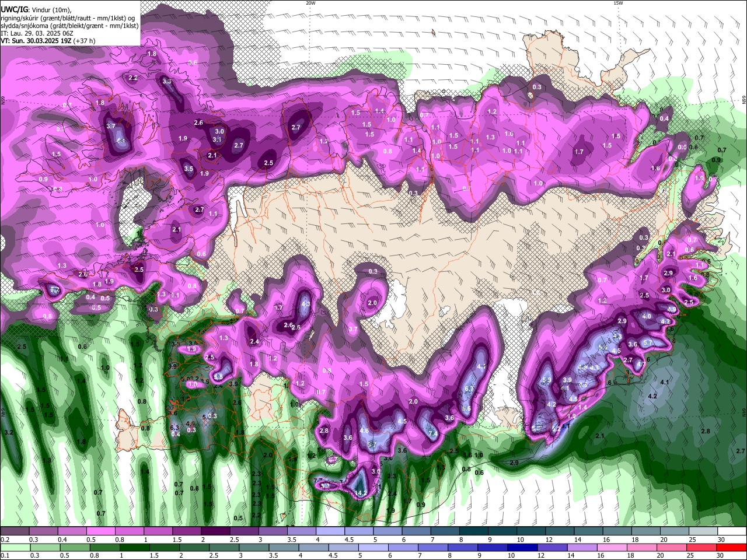Click the 6.7 snowfall value on map
Image resolution: width=747 pixels, height=560 pixels.
point(469,389)
